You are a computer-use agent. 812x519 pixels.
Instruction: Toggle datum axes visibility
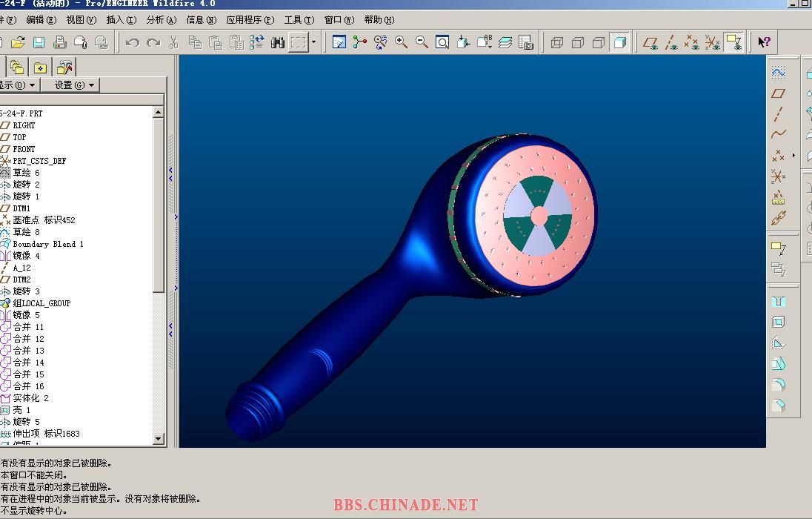point(671,42)
